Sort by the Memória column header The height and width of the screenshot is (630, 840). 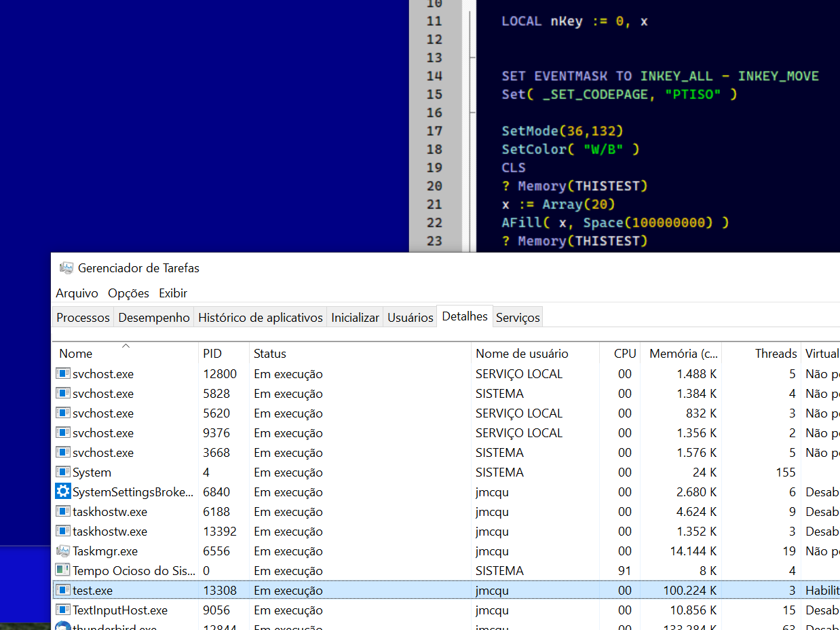click(x=683, y=354)
